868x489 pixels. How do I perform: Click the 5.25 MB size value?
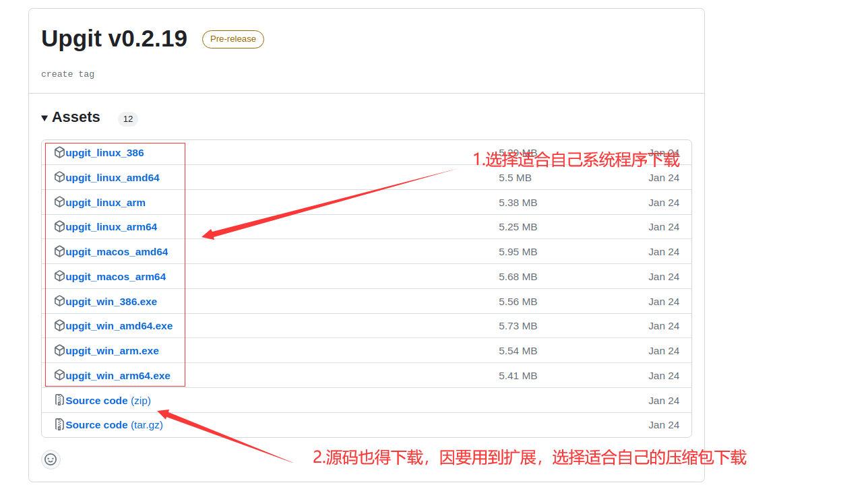[518, 227]
